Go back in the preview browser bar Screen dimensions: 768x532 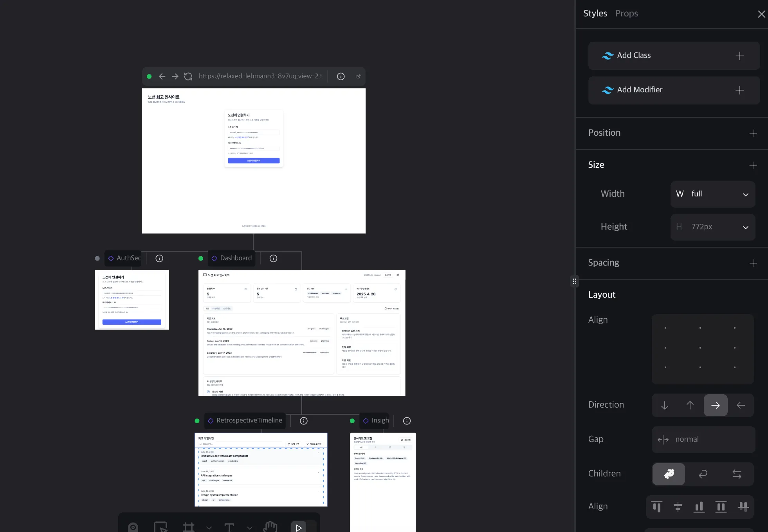[x=162, y=76]
